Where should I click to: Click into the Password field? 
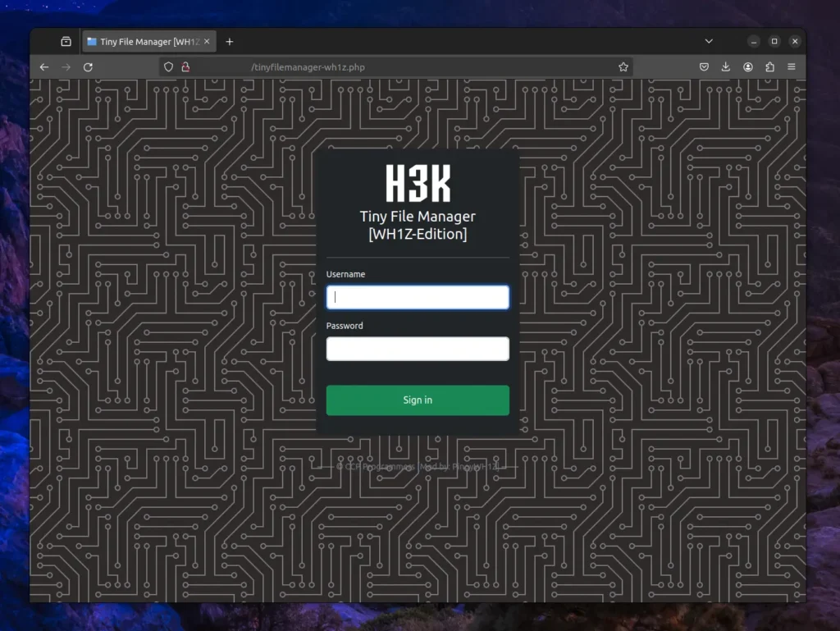point(418,349)
